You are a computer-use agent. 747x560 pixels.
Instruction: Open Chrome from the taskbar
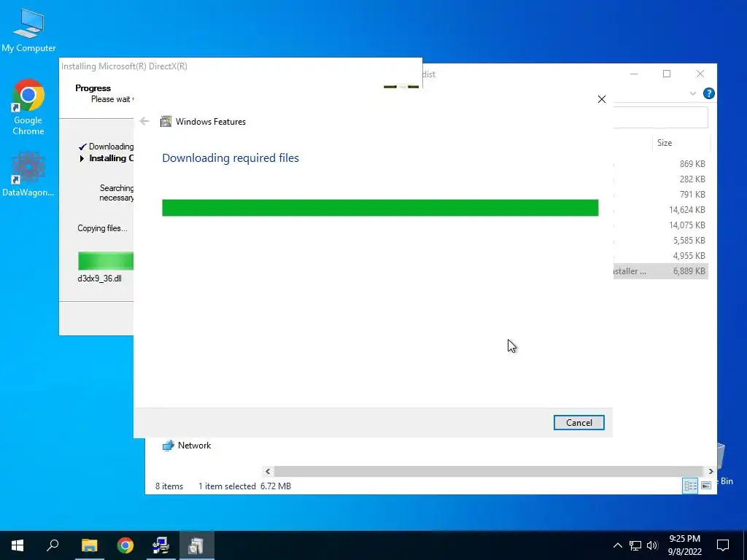coord(125,545)
